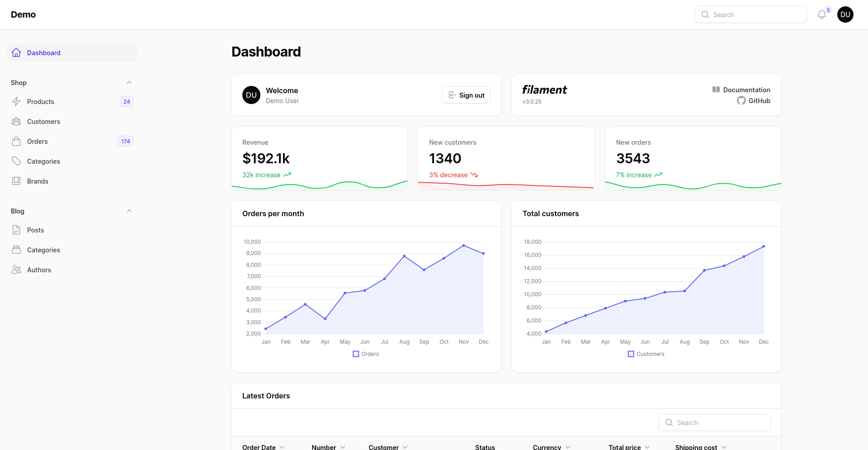Sort by Order Date column chevron

coord(282,447)
